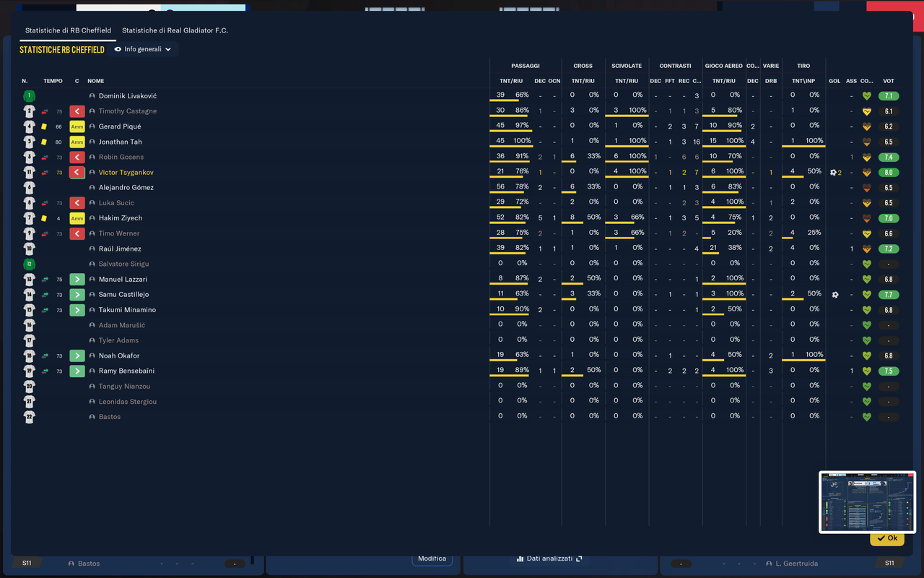Screen dimensions: 924x578
Task: Click the green number 12 shirt for Salvatore Sirigu
Action: pyautogui.click(x=29, y=264)
